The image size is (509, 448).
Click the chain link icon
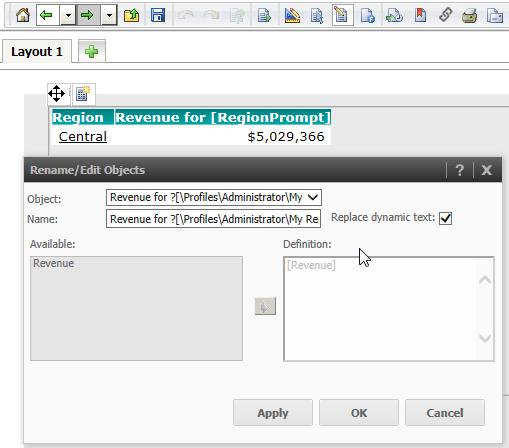(446, 15)
